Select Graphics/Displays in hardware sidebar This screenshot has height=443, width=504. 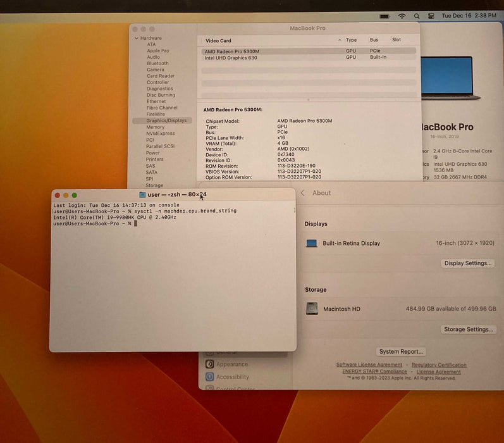[x=163, y=121]
